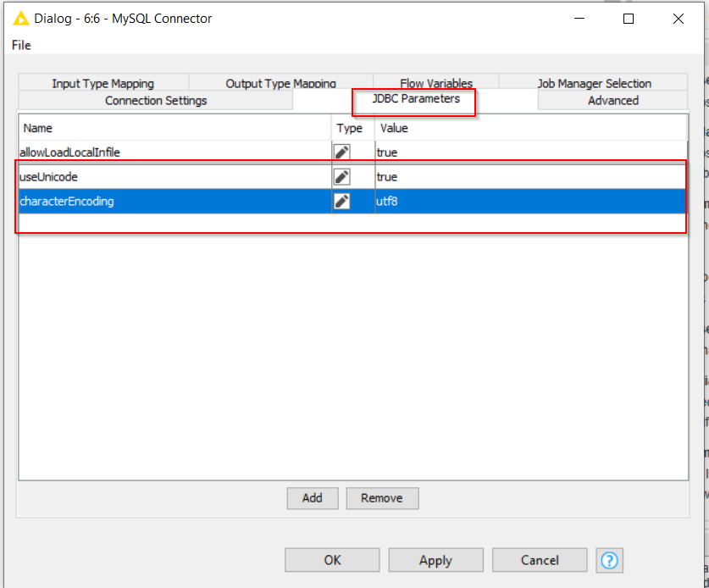Apply the connector settings
The width and height of the screenshot is (709, 588).
coord(436,560)
